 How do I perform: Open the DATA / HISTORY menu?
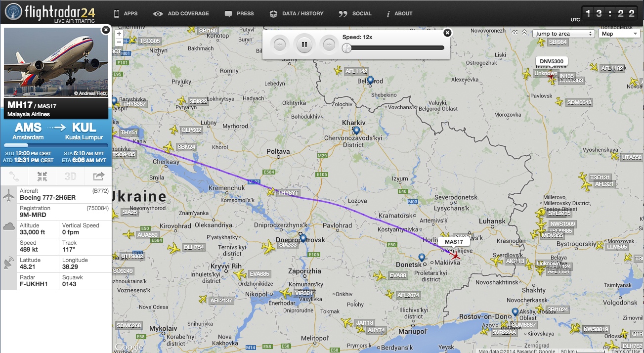click(x=297, y=13)
